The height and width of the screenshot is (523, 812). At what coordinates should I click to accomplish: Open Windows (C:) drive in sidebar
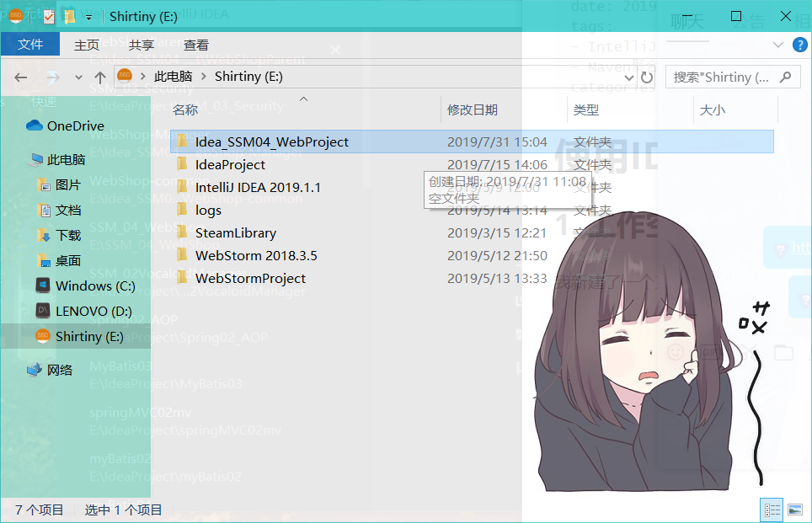[x=85, y=286]
